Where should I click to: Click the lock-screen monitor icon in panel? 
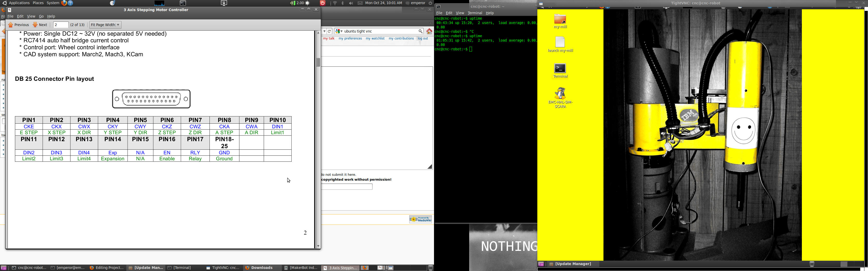coord(224,3)
